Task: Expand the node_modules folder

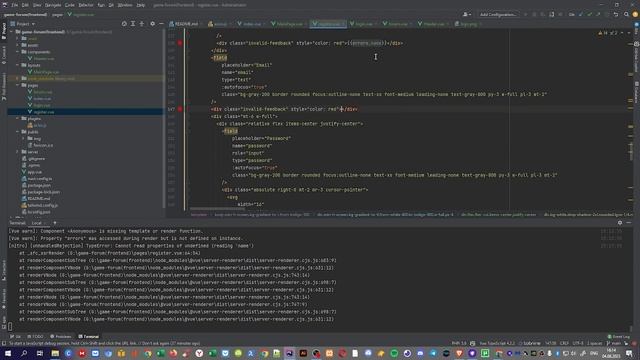Action: click(x=18, y=78)
